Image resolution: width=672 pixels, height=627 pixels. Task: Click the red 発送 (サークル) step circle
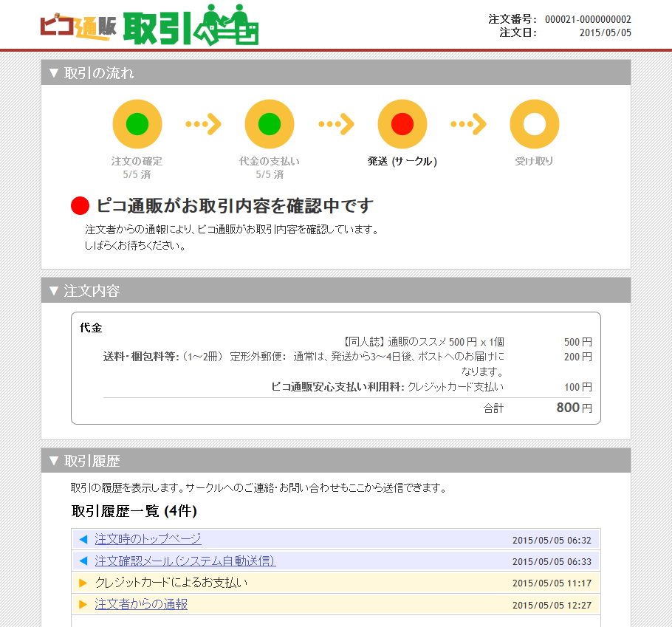coord(402,124)
